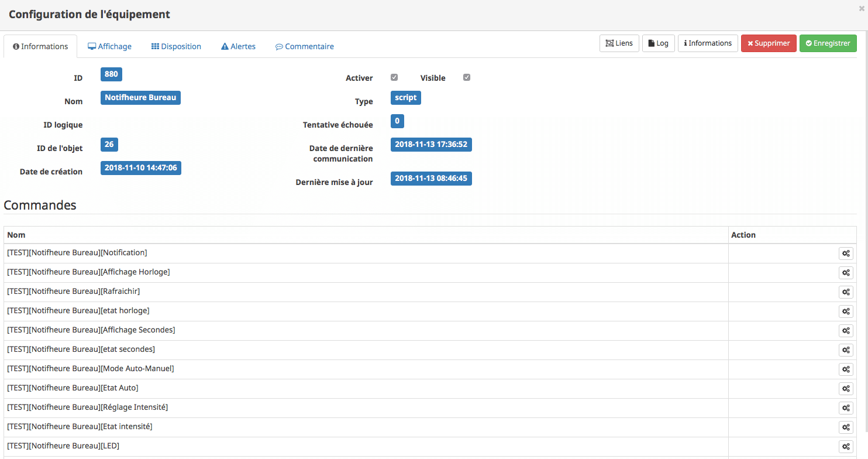Open settings gear for etat horloge command
Image resolution: width=868 pixels, height=459 pixels.
[846, 311]
